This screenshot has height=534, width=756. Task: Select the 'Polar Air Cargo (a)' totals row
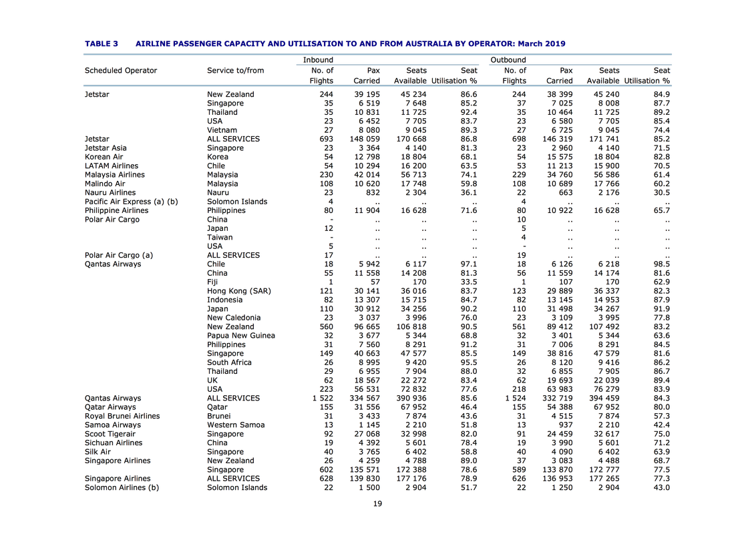(377, 255)
